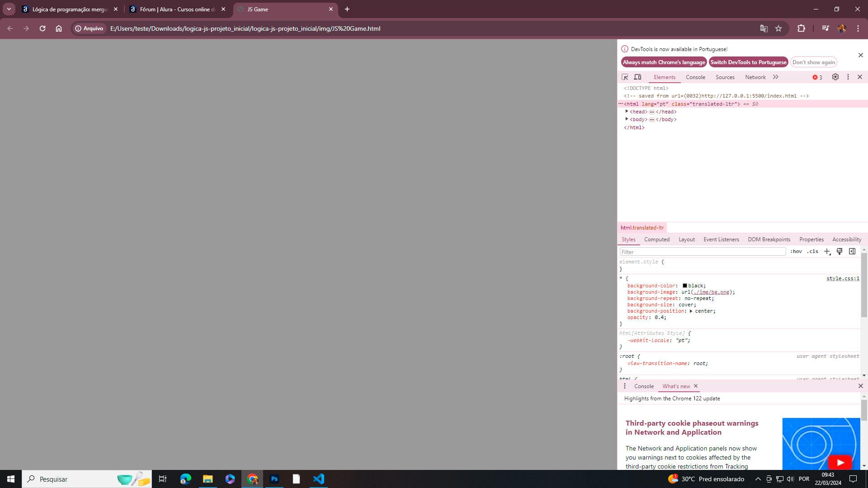Open Visual Studio Code from taskbar
Image resolution: width=868 pixels, height=488 pixels.
[x=319, y=479]
